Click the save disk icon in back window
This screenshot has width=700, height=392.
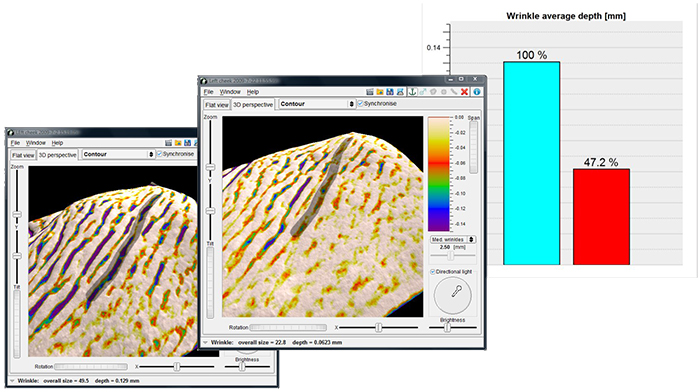(188, 143)
